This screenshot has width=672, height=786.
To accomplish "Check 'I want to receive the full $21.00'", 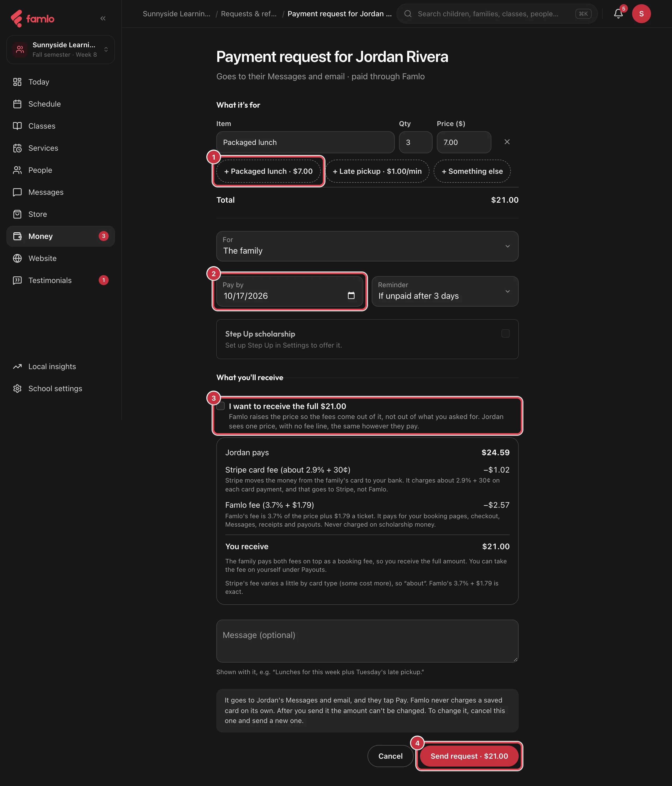I will pos(221,406).
